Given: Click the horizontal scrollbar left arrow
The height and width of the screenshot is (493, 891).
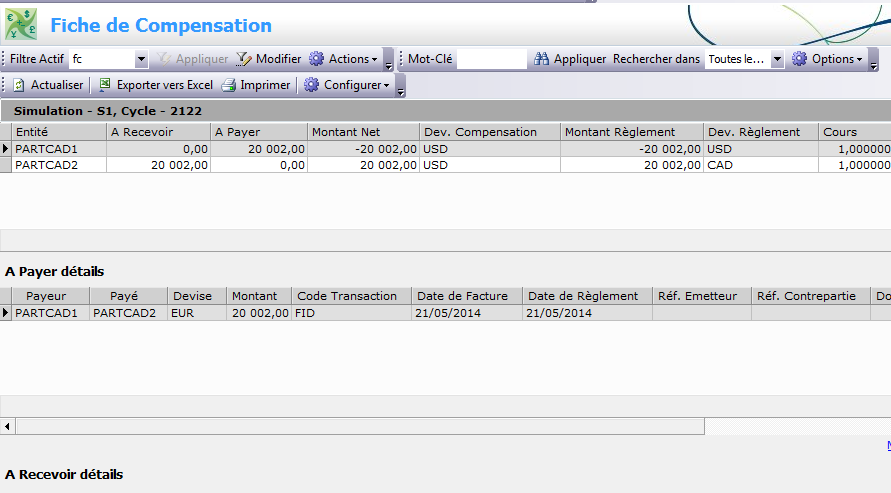Looking at the screenshot, I should pos(8,427).
